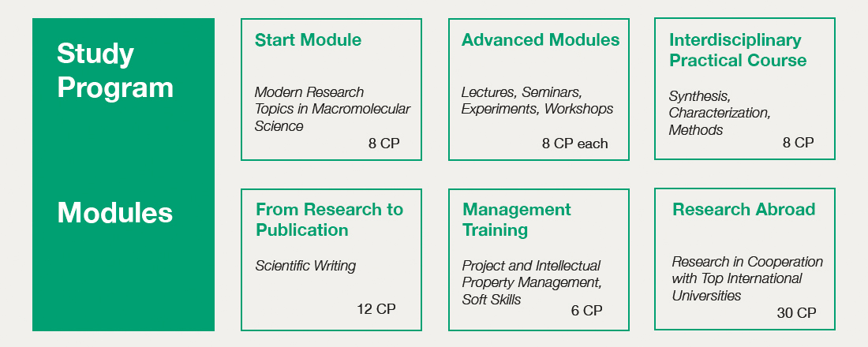Select the Synthesis, Characterization, Methods description
The image size is (868, 347).
coord(720,113)
